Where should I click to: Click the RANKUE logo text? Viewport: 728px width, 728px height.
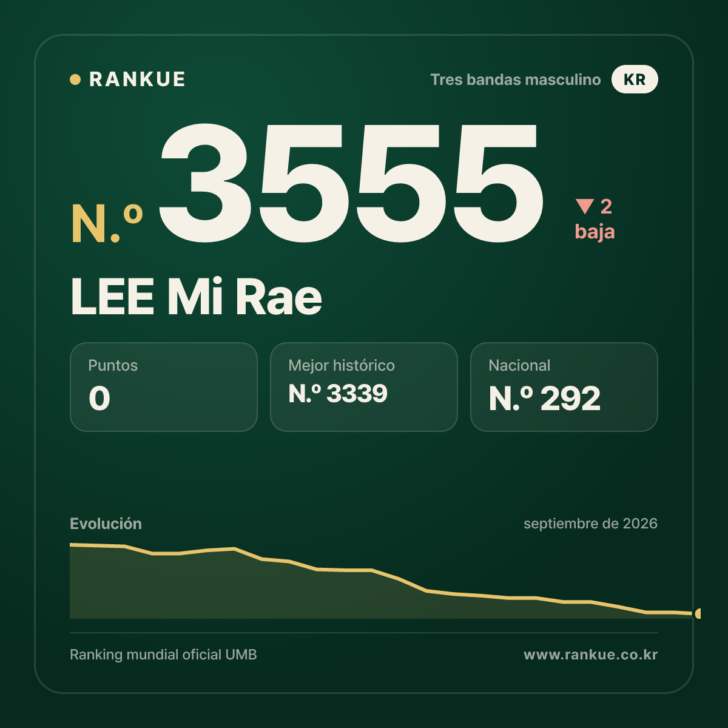137,79
